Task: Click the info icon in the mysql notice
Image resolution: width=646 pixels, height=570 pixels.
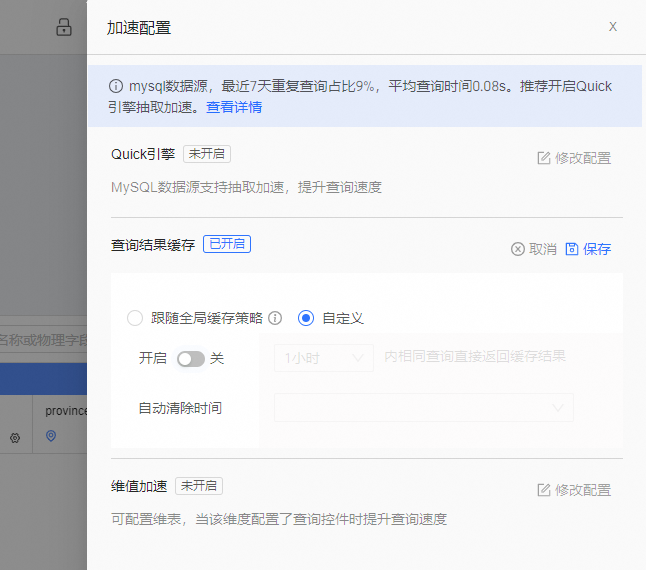Action: coord(116,87)
